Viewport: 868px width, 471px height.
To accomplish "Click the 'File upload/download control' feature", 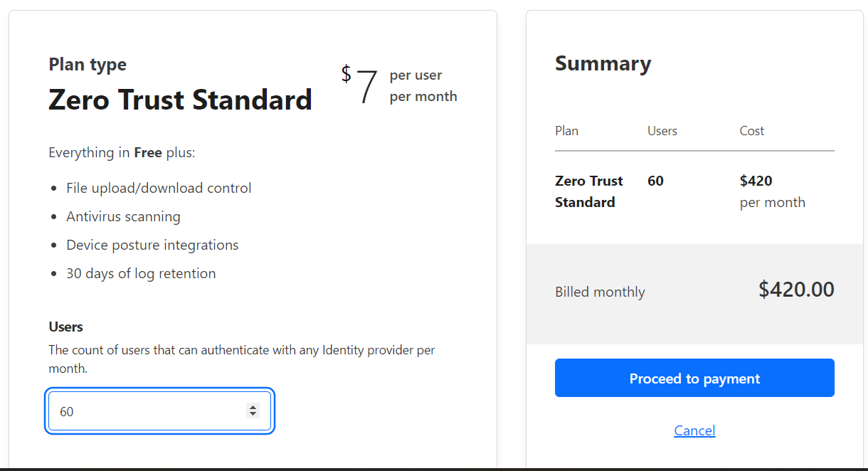I will point(159,188).
